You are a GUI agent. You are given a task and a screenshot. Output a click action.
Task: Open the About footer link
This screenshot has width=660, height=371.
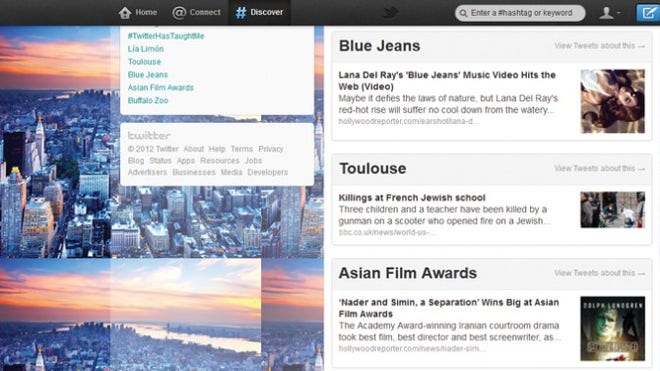point(194,149)
